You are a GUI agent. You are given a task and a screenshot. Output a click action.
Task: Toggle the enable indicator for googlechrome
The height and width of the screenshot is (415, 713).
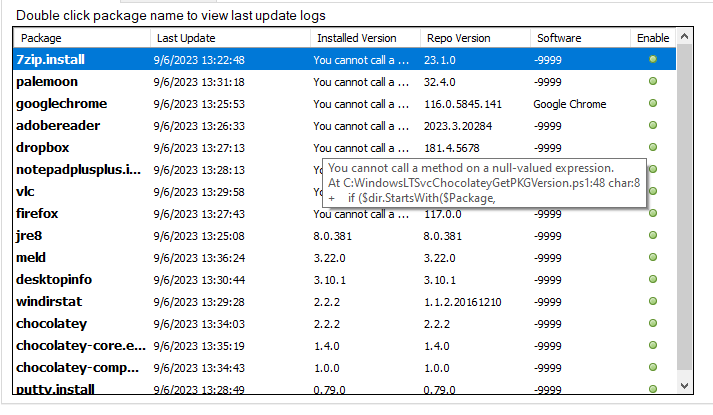click(x=653, y=104)
